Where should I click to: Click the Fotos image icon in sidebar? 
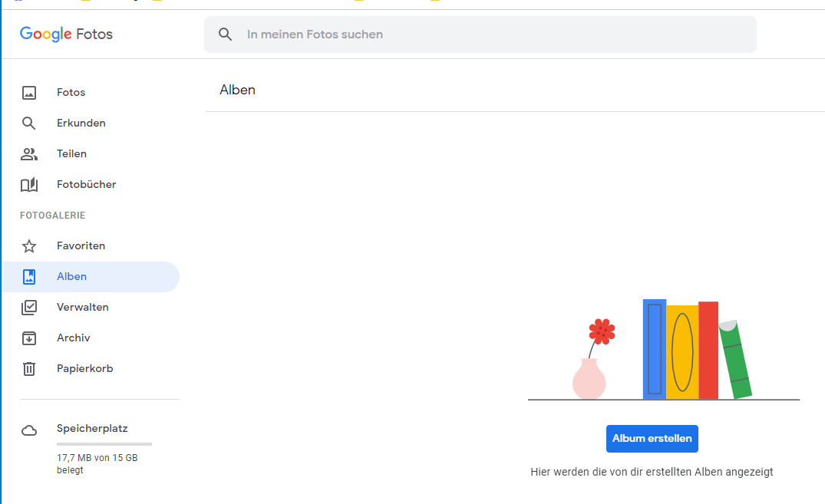[x=29, y=93]
